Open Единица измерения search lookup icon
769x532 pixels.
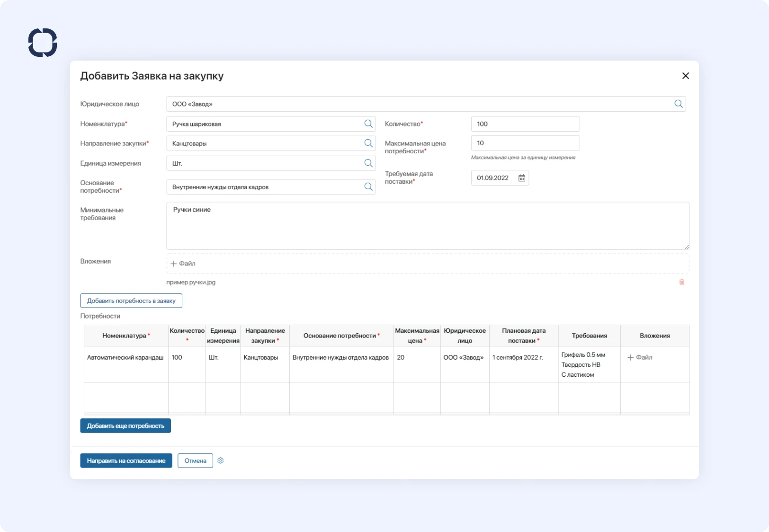(x=368, y=163)
